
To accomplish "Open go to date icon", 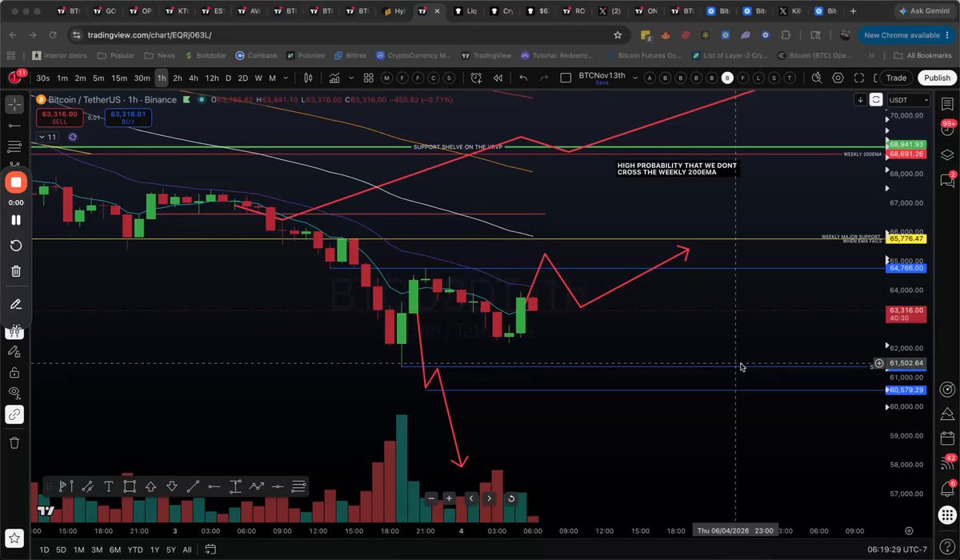I will (210, 550).
